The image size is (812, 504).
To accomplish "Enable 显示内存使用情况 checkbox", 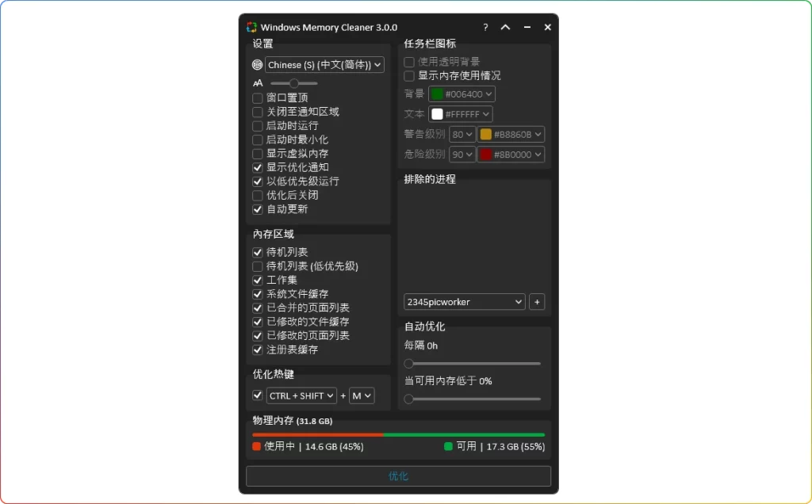I will point(409,76).
